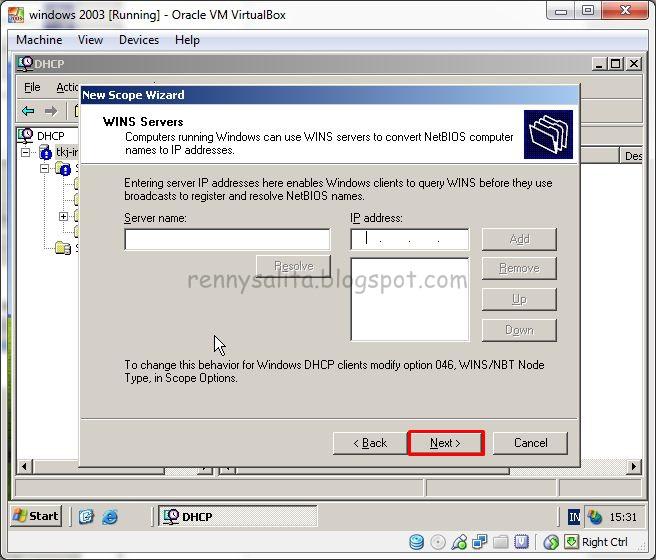Click right scroll arrow of DHCP window
Image resolution: width=656 pixels, height=560 pixels.
(634, 466)
